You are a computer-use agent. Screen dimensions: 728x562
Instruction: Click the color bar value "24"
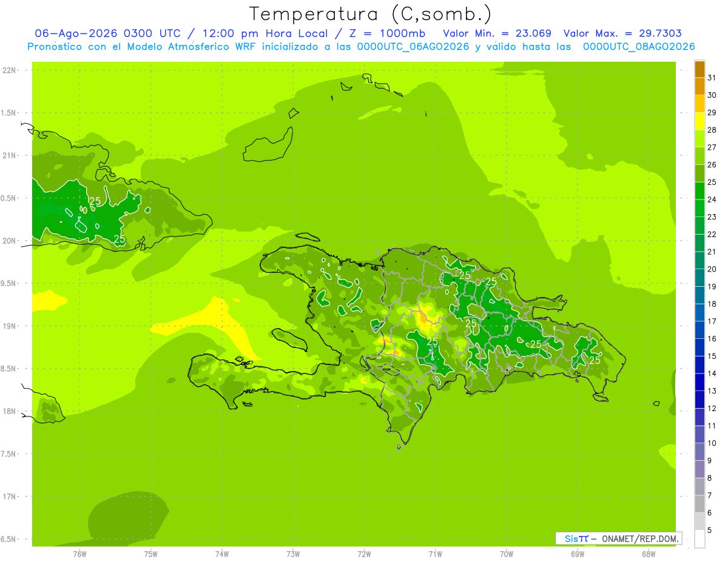[712, 199]
